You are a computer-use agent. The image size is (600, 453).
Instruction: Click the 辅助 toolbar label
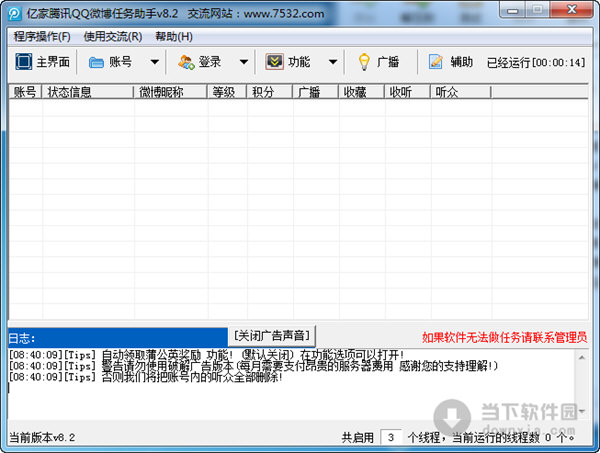pyautogui.click(x=461, y=62)
